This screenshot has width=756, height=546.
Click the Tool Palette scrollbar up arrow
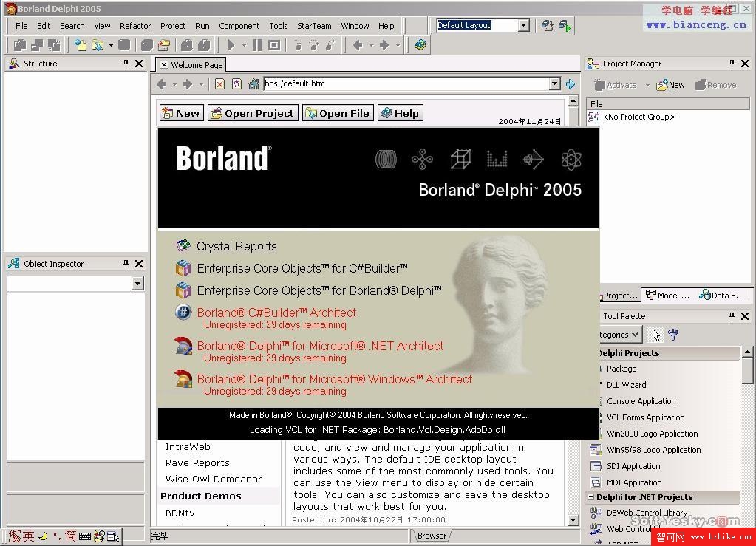747,351
